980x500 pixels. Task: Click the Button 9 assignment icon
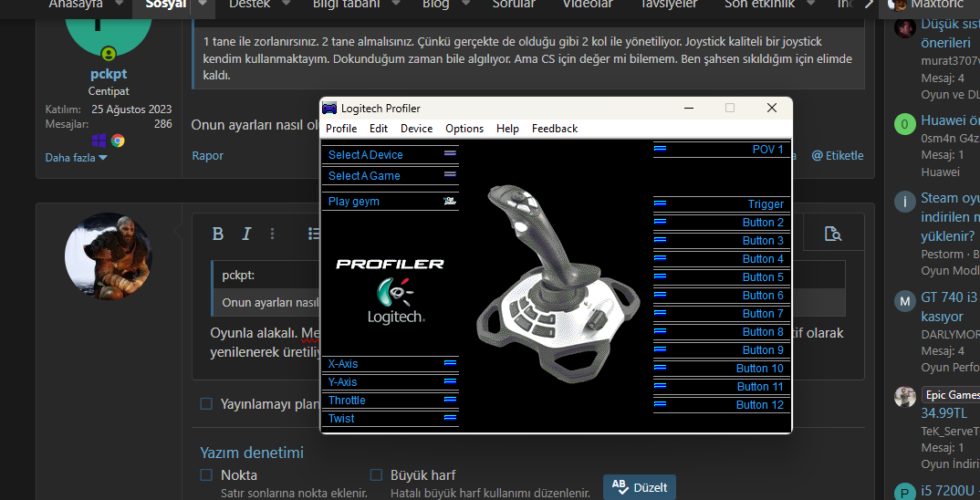pyautogui.click(x=660, y=349)
